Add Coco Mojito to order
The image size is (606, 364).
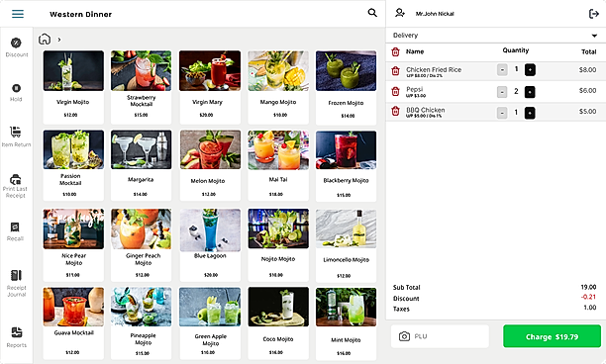[278, 323]
